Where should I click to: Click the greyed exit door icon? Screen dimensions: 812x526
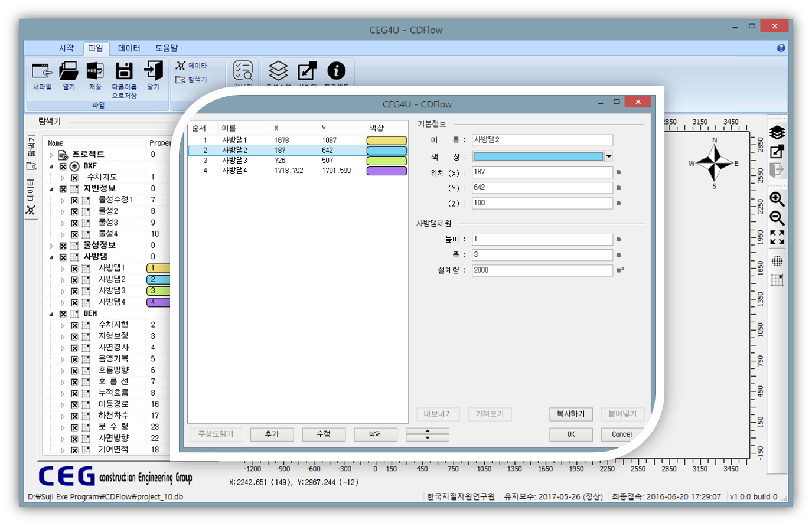point(777,170)
